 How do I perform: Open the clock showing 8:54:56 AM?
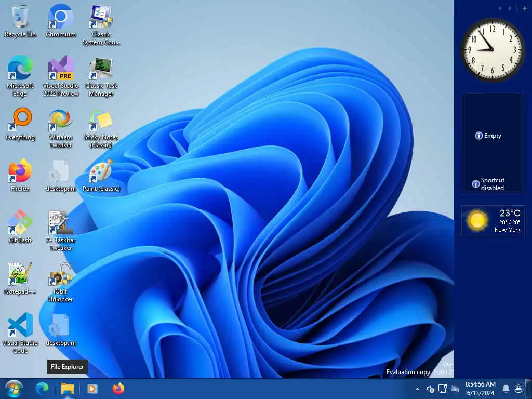click(x=481, y=389)
